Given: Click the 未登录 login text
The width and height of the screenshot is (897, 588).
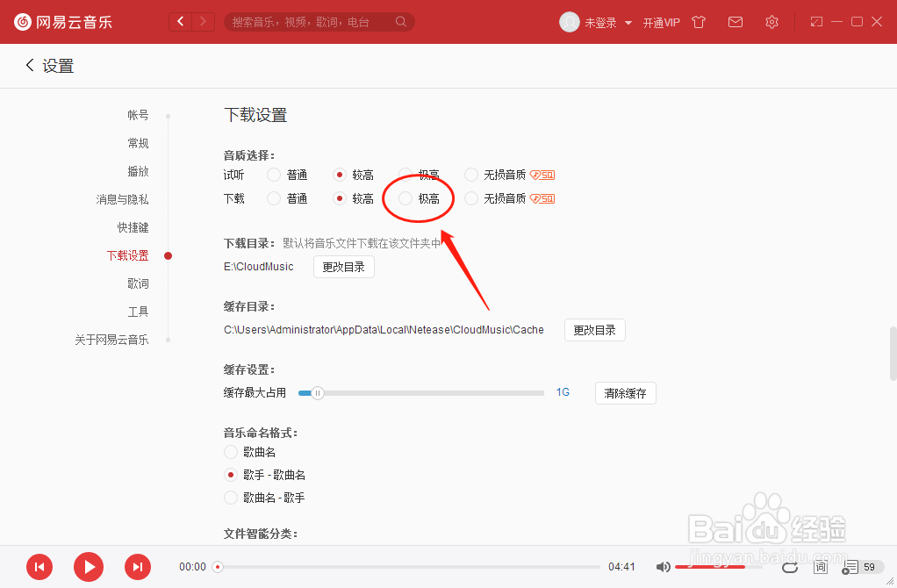Looking at the screenshot, I should pos(600,23).
